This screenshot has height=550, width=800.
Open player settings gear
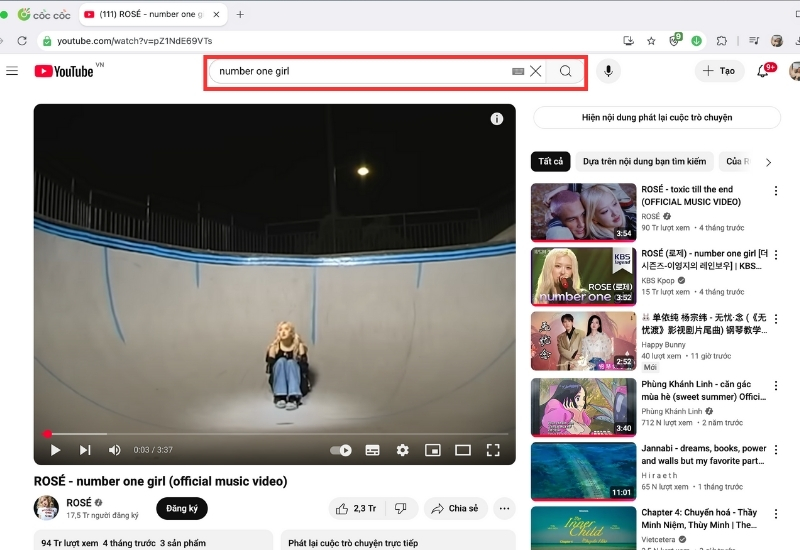403,450
